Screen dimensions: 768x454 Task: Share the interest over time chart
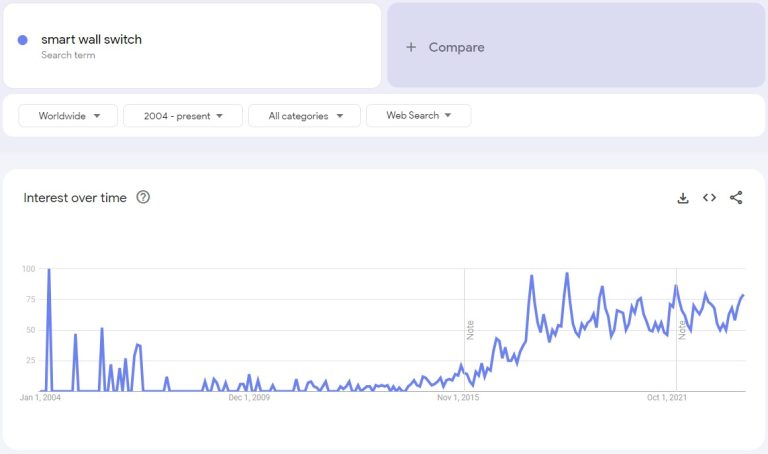tap(736, 198)
